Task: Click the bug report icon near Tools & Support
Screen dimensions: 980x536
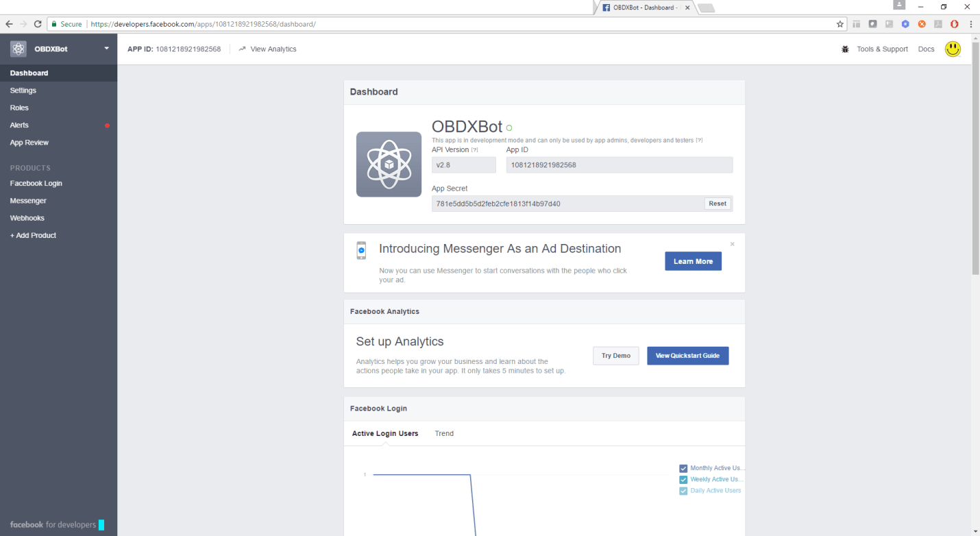Action: (845, 49)
